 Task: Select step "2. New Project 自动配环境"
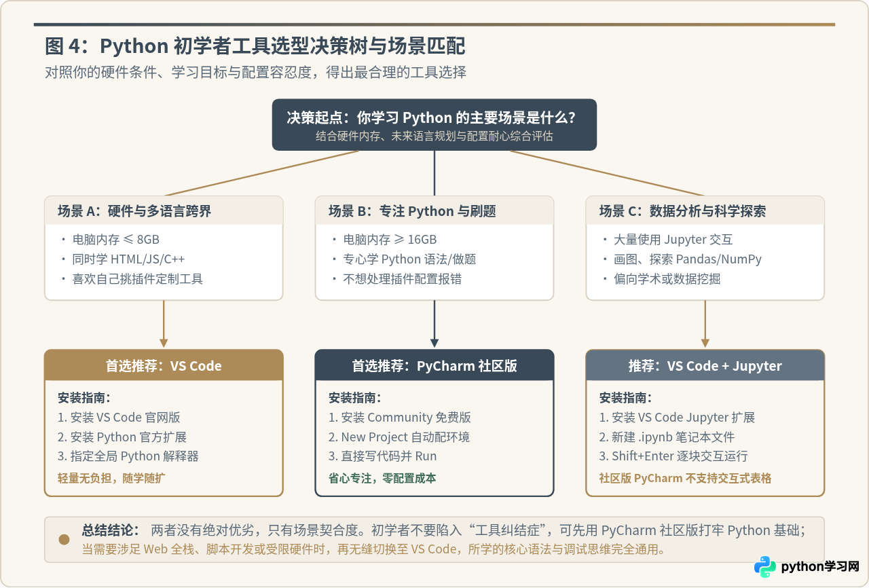point(399,437)
